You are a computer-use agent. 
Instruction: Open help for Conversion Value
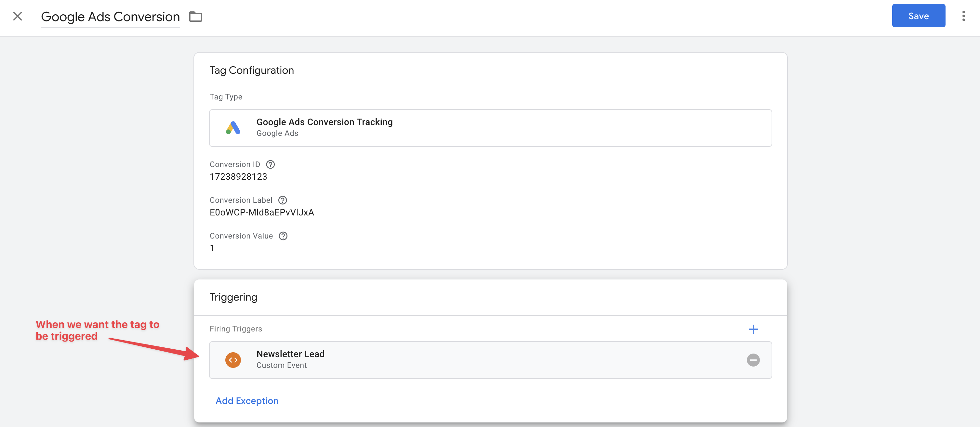(x=283, y=236)
